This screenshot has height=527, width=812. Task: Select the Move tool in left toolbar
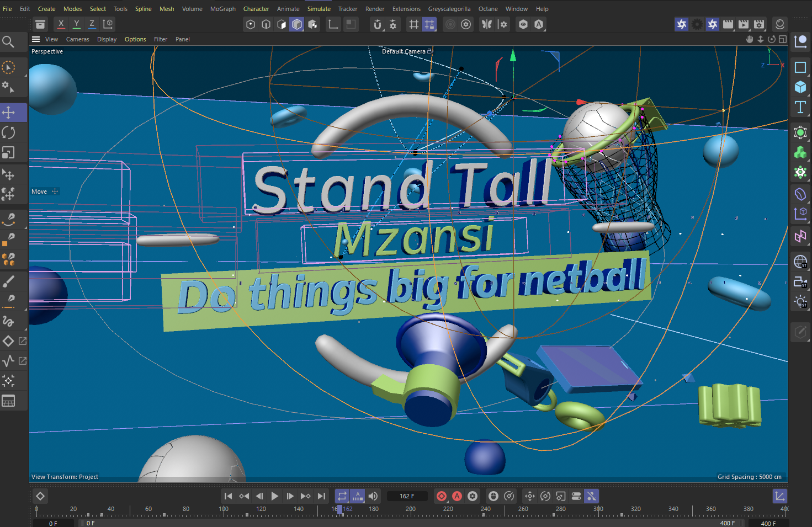point(9,113)
